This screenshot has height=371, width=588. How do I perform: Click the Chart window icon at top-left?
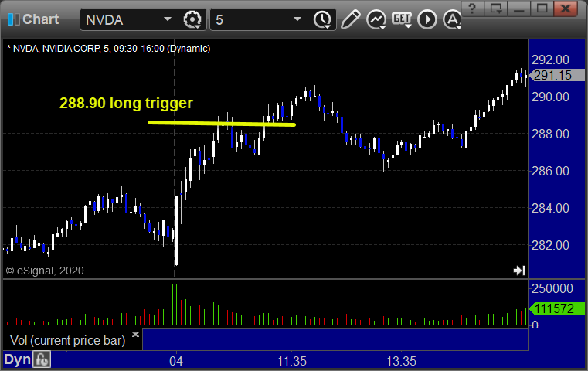[x=13, y=19]
